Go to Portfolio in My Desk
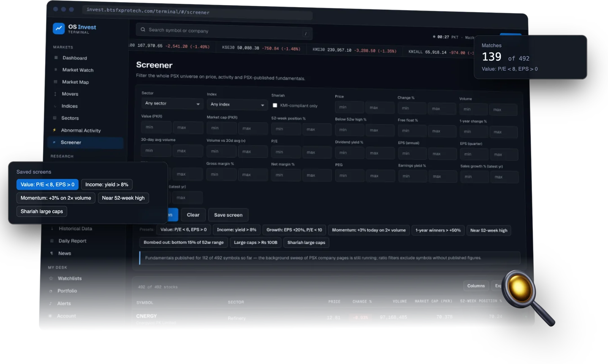The image size is (608, 364). pyautogui.click(x=67, y=291)
